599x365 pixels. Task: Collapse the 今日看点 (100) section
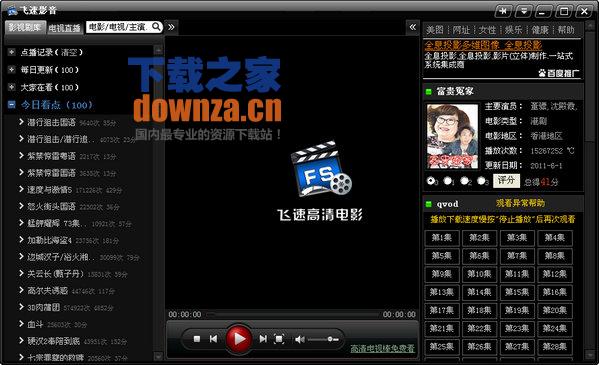click(x=11, y=104)
